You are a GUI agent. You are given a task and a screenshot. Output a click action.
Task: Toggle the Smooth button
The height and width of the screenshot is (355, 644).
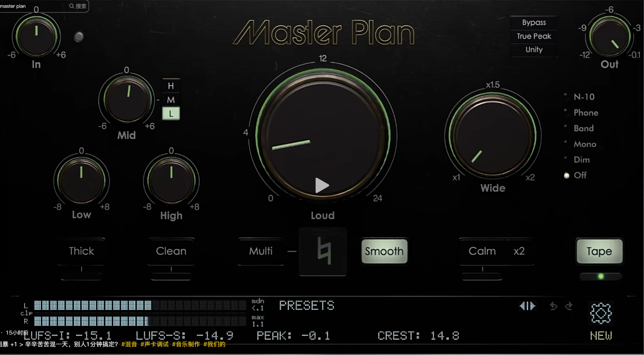point(384,251)
